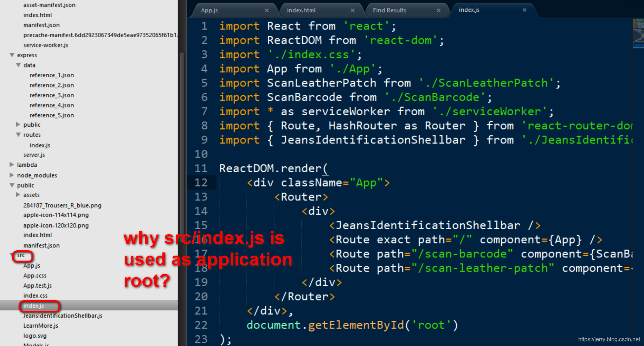
Task: Close the active index.js tab
Action: pos(524,10)
